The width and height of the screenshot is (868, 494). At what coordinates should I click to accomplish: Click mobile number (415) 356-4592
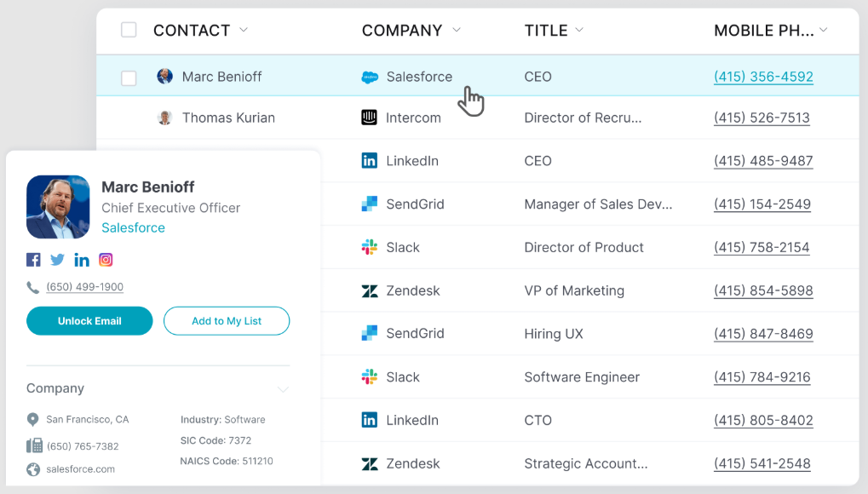(763, 77)
